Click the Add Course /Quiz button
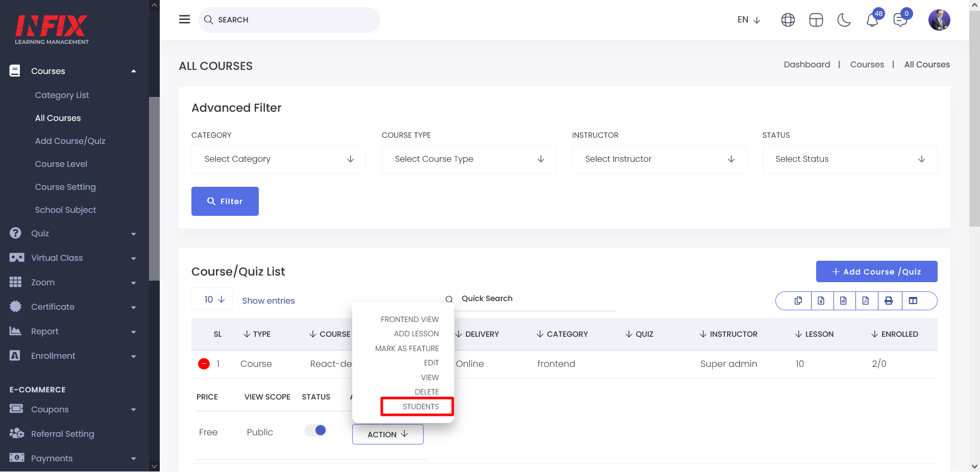 (876, 271)
